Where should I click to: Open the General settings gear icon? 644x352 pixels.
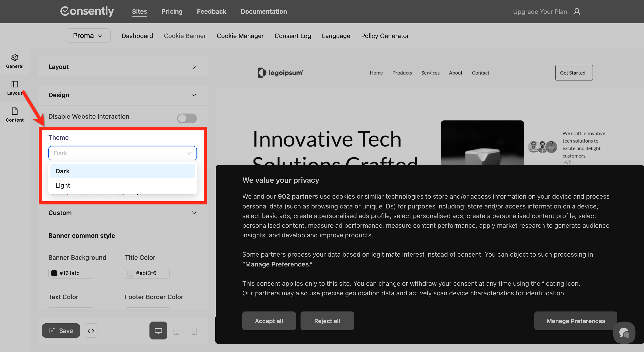[15, 58]
